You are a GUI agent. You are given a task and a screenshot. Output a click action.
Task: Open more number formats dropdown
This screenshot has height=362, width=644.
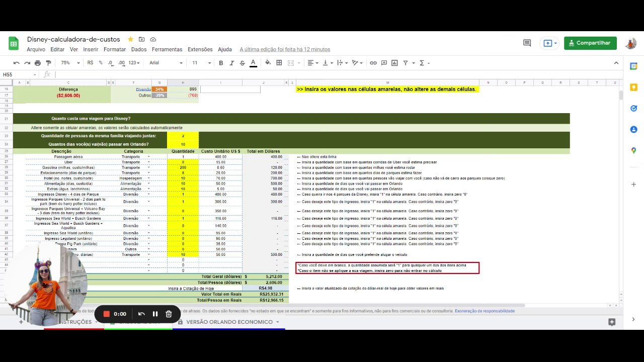[134, 63]
